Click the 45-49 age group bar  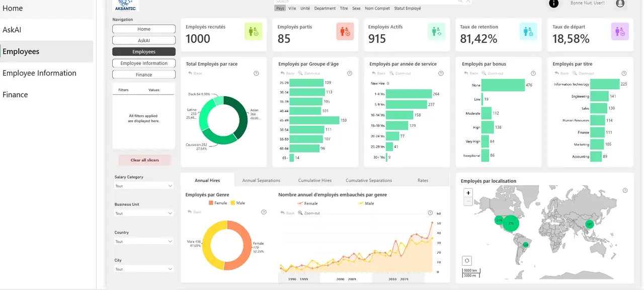point(314,120)
